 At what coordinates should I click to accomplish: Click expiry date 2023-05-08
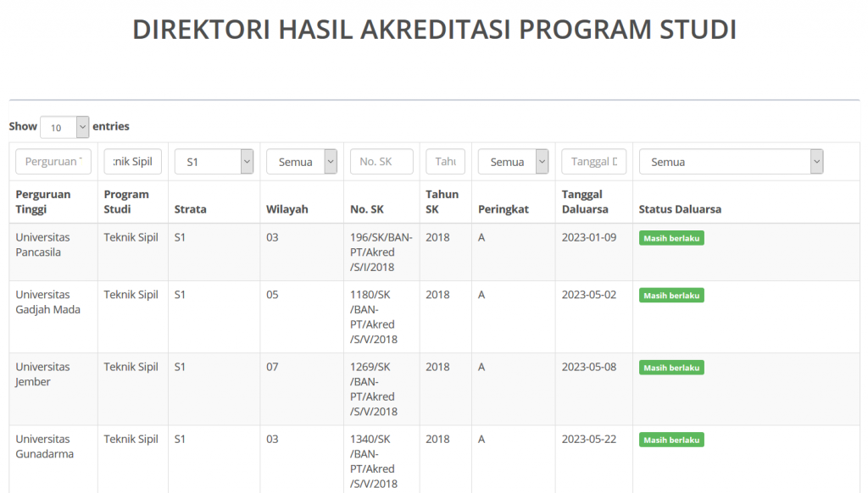click(589, 367)
